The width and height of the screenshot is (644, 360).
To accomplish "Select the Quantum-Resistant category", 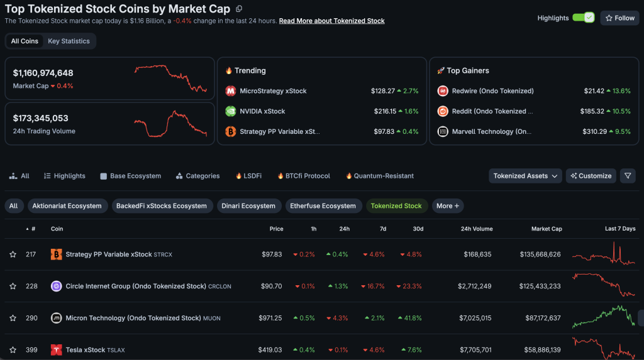I will pos(379,176).
